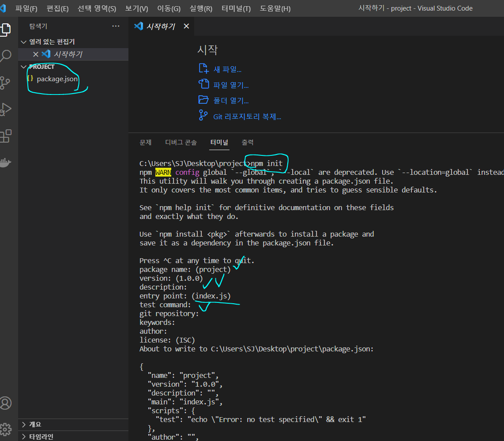The image size is (504, 441).
Task: Click the 'keywords:' terminal line
Action: click(x=157, y=322)
